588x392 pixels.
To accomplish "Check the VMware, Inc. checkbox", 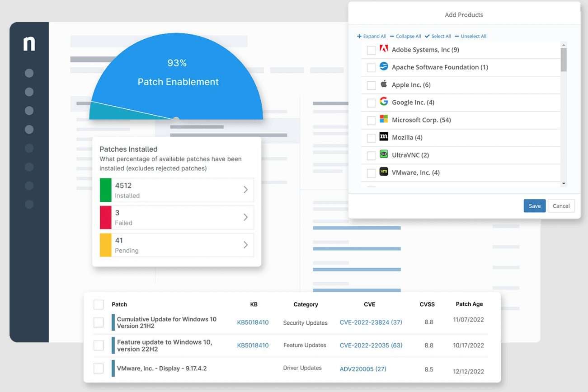I will (x=371, y=173).
